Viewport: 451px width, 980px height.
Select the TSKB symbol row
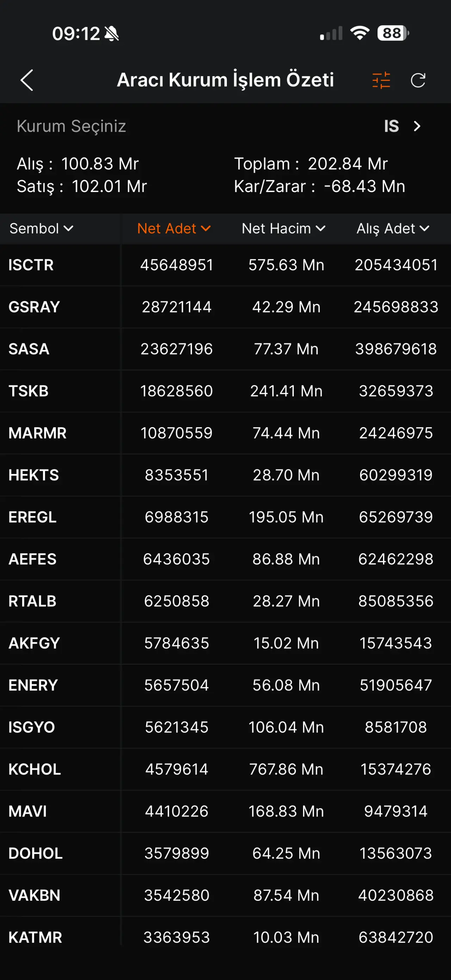click(x=29, y=391)
